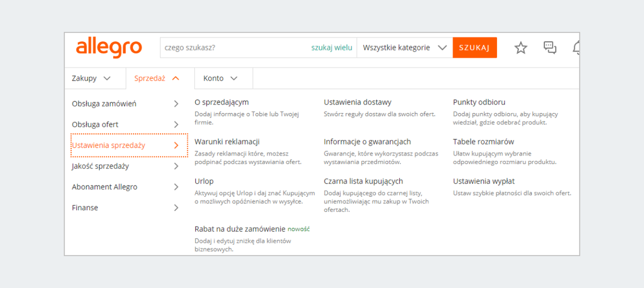Click description starting 'Aktywuj opcję Urlop'
The width and height of the screenshot is (644, 288).
(254, 197)
